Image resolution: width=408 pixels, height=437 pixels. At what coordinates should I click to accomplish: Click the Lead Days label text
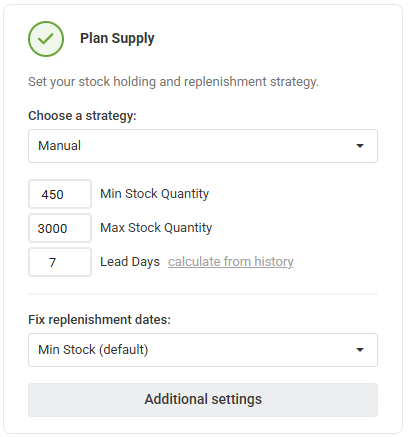point(130,262)
